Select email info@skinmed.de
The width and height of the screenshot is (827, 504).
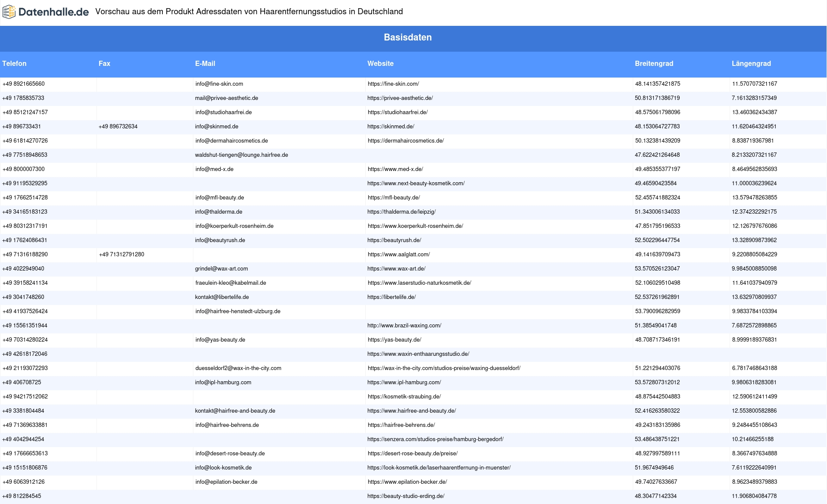coord(217,127)
